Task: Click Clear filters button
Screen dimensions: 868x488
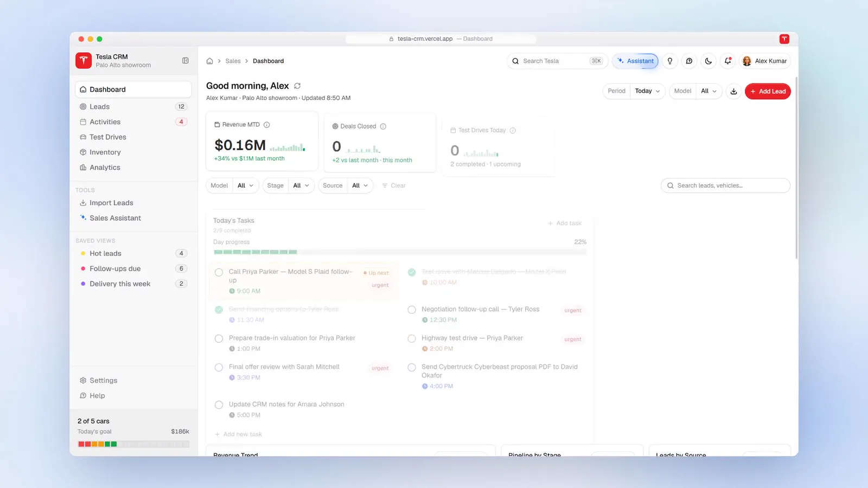Action: [x=394, y=185]
